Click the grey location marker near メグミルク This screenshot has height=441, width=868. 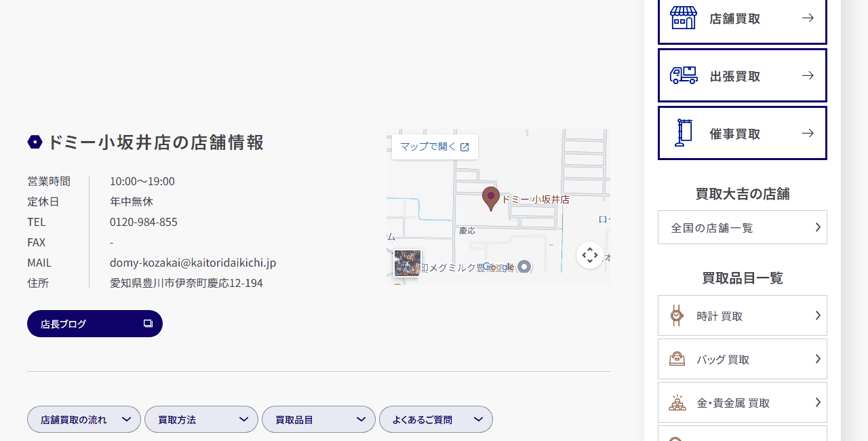pyautogui.click(x=524, y=267)
